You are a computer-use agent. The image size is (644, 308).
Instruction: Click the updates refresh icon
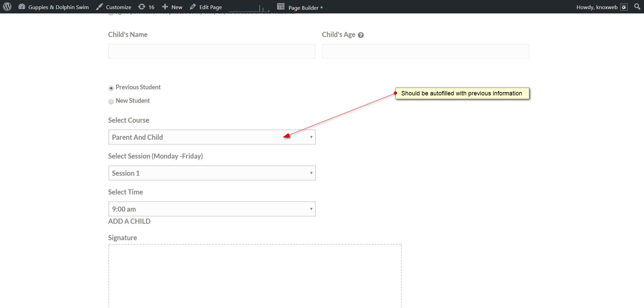point(142,7)
